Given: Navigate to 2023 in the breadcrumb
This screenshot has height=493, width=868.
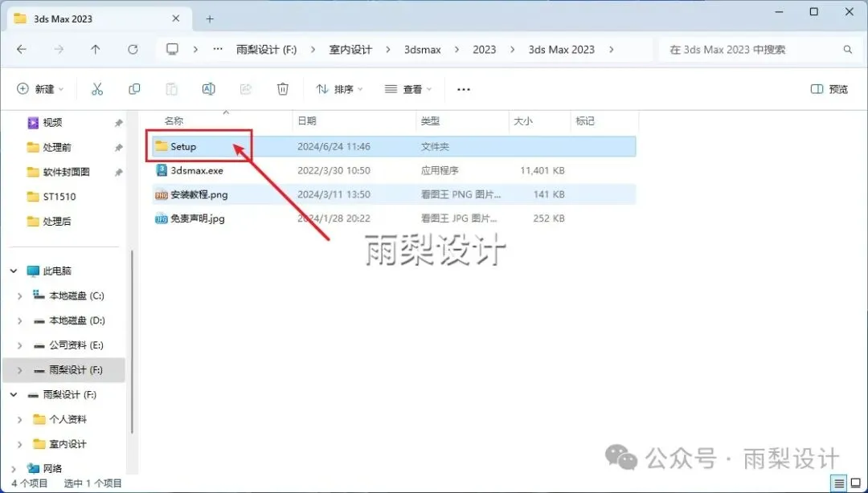Looking at the screenshot, I should click(485, 49).
